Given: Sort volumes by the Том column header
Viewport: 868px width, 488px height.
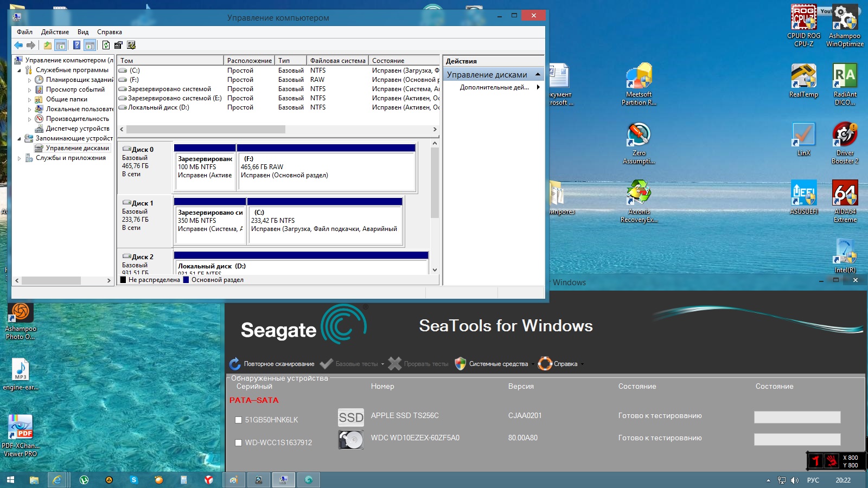Looking at the screenshot, I should [170, 61].
